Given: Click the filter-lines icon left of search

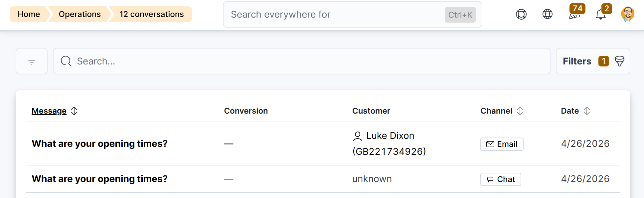Looking at the screenshot, I should (x=31, y=61).
